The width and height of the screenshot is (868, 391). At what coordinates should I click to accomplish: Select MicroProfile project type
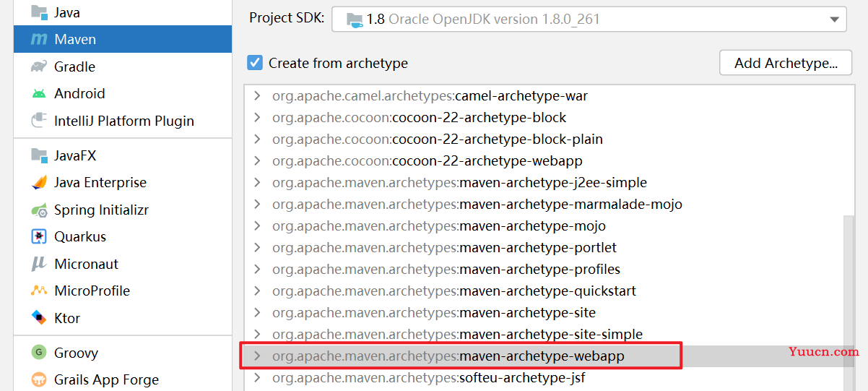click(x=123, y=291)
